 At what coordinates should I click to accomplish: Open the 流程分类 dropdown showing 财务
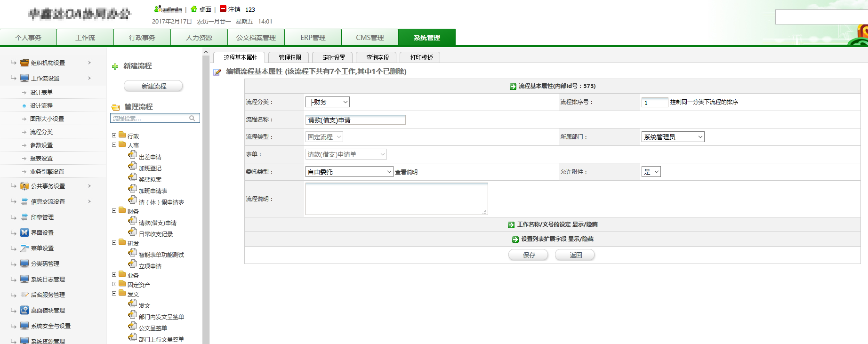click(328, 102)
